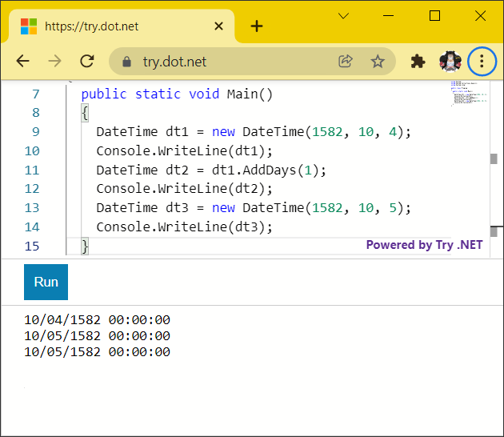Screen dimensions: 504x437
Task: Click 'Console.WriteLine(dt3);' on line 14
Action: coord(185,227)
